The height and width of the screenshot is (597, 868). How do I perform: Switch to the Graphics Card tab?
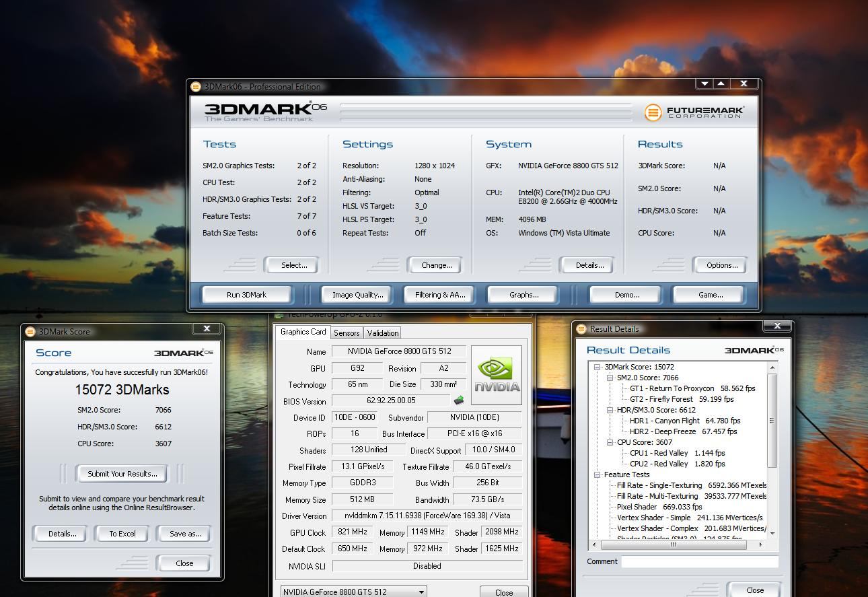[303, 332]
